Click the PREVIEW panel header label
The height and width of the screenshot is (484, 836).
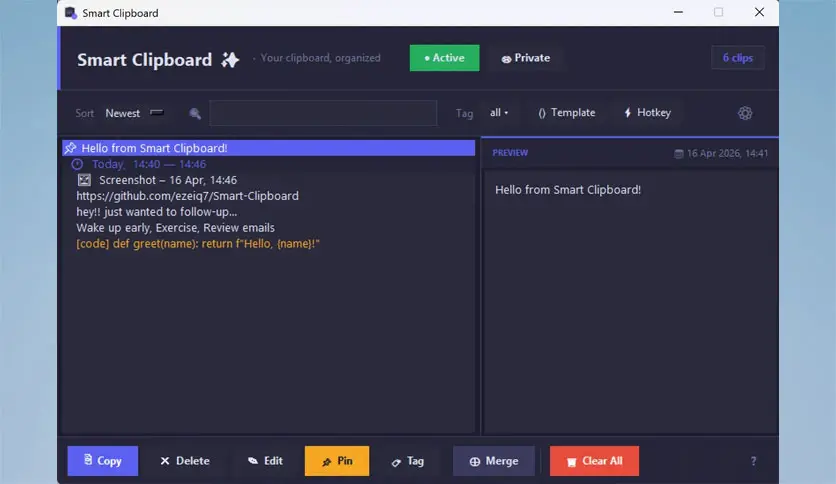tap(510, 153)
